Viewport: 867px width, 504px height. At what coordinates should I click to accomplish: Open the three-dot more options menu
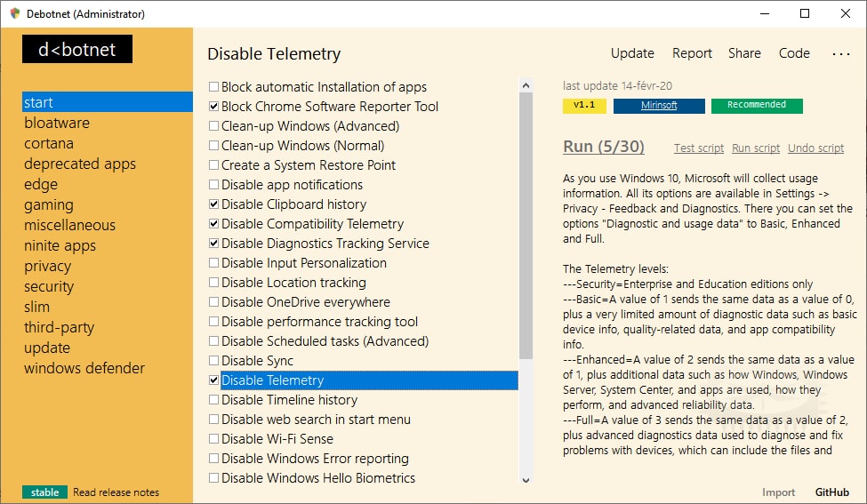pos(840,53)
